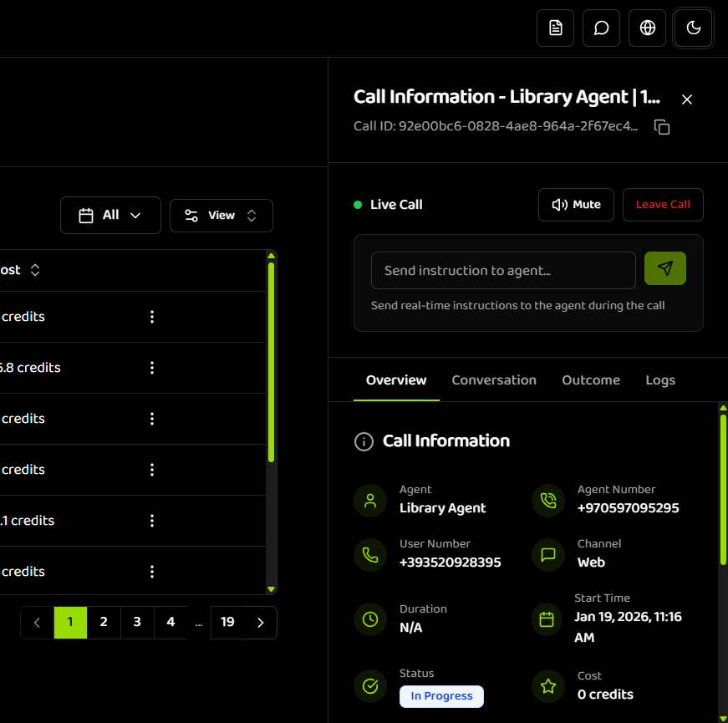Click the phone icon next to User Number

click(370, 554)
